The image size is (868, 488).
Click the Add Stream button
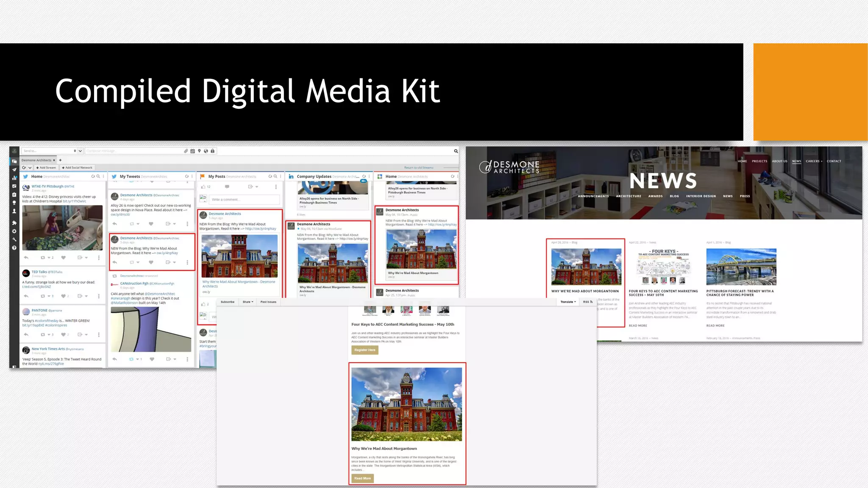pos(46,168)
